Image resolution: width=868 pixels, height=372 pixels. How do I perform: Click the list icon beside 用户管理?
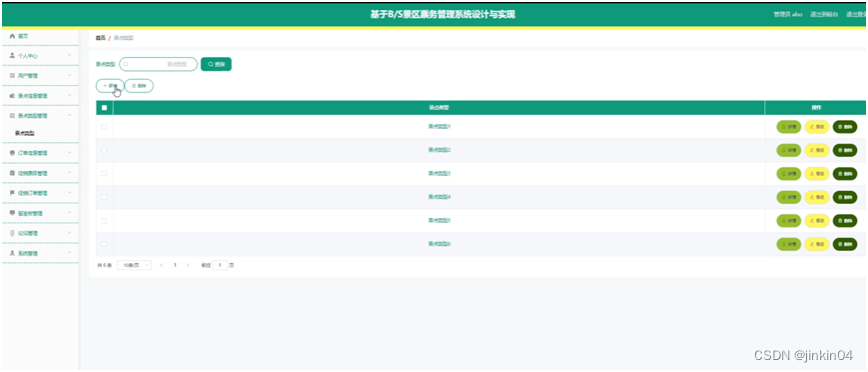[12, 75]
